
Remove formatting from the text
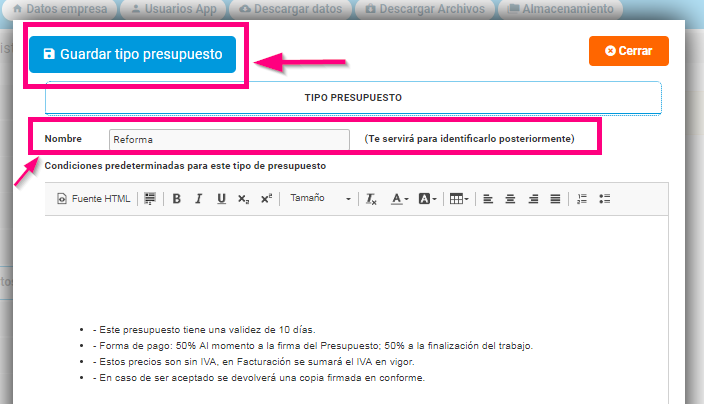[x=370, y=199]
